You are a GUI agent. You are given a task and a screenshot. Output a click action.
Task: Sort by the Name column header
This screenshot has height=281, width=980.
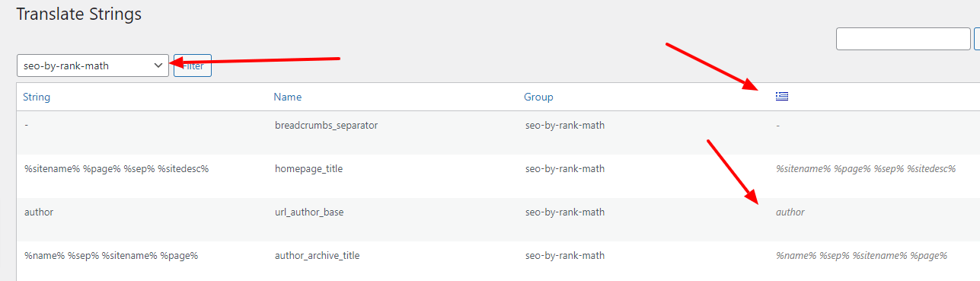[x=288, y=97]
